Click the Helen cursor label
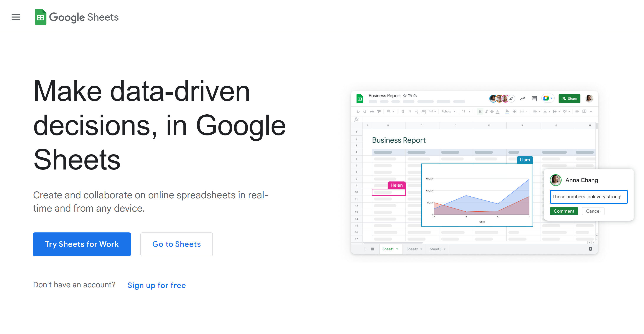 tap(396, 185)
